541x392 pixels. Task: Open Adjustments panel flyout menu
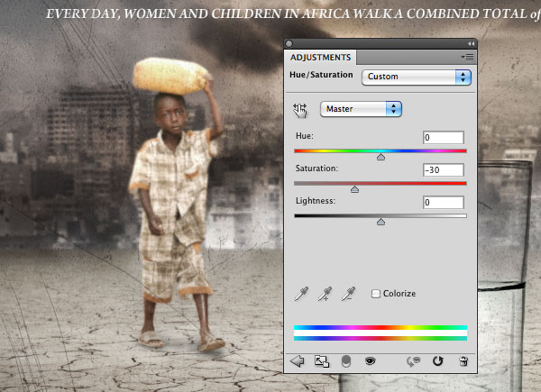coord(467,58)
